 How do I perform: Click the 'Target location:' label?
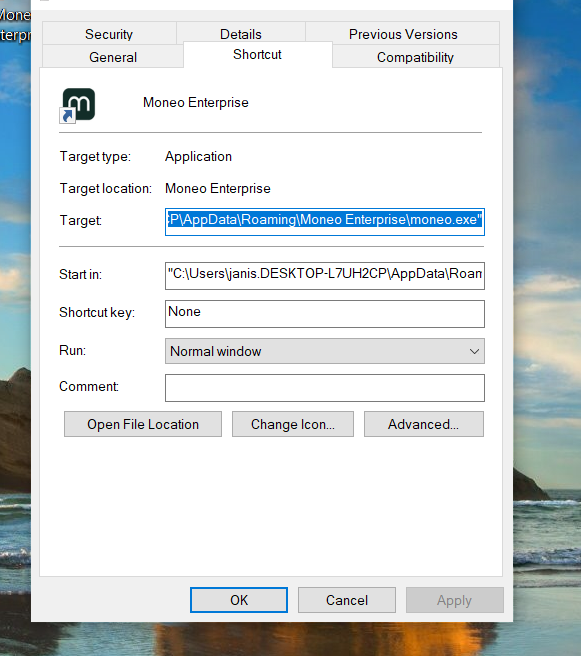pos(105,188)
